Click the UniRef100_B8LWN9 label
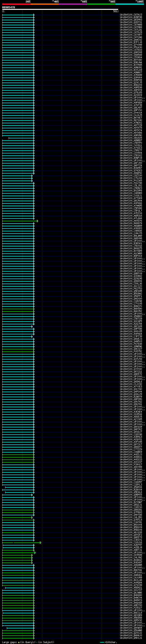146x644 pixels. point(131,236)
